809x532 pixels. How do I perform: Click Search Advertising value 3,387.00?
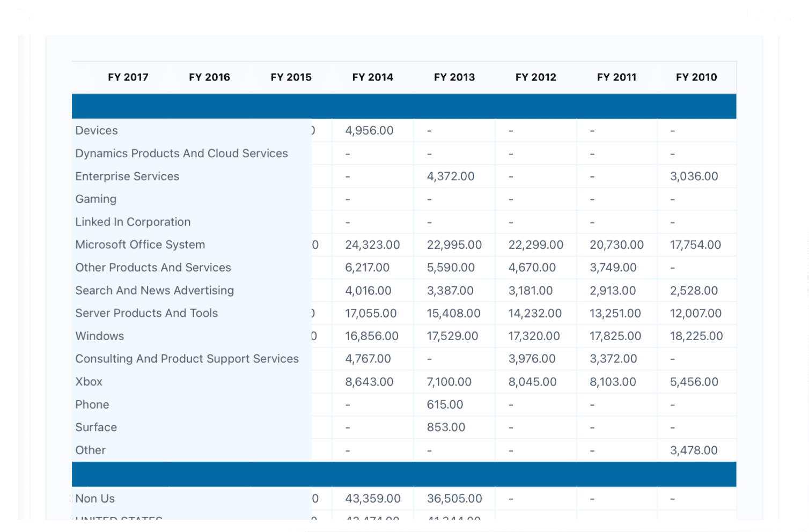tap(450, 291)
